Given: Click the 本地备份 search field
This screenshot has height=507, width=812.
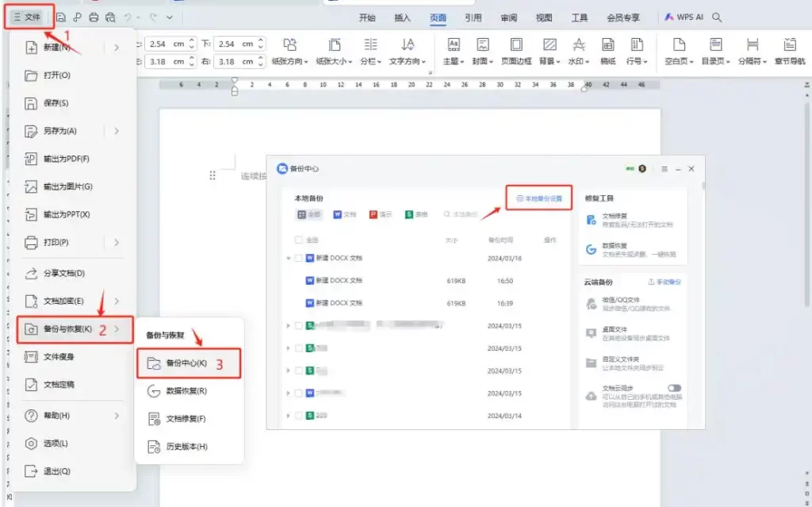Looking at the screenshot, I should click(x=464, y=214).
